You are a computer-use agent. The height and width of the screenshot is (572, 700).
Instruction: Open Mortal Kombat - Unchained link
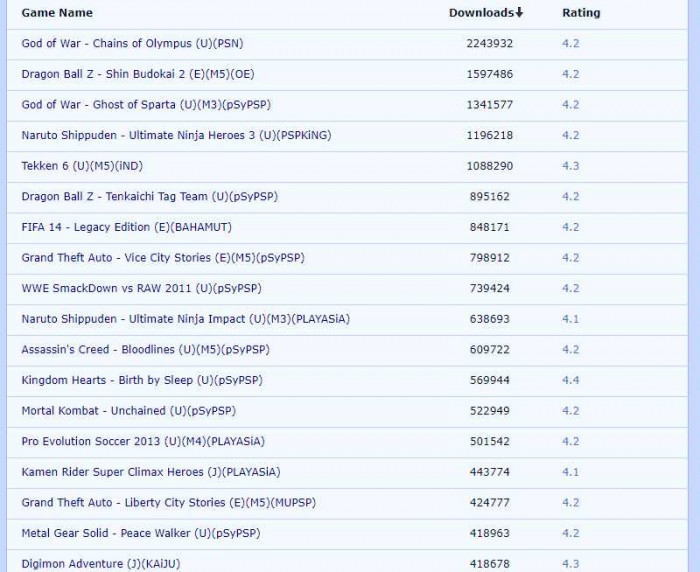pyautogui.click(x=129, y=411)
